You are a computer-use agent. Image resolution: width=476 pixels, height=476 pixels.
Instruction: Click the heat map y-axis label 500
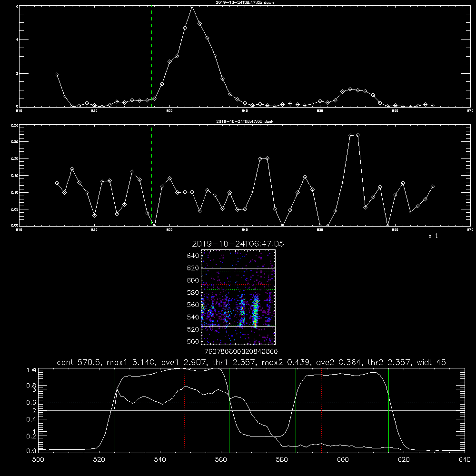coord(193,341)
